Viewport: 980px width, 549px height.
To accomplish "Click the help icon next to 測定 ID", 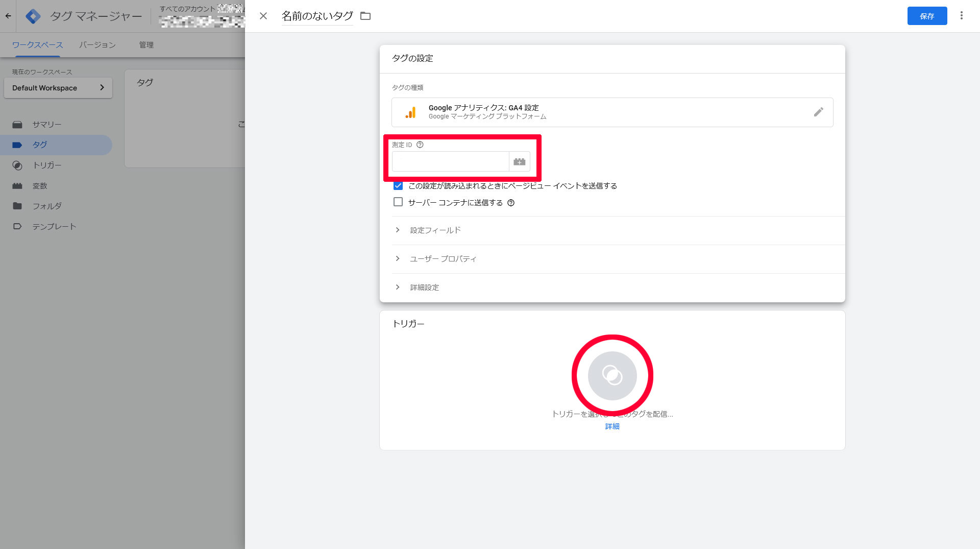I will 420,145.
